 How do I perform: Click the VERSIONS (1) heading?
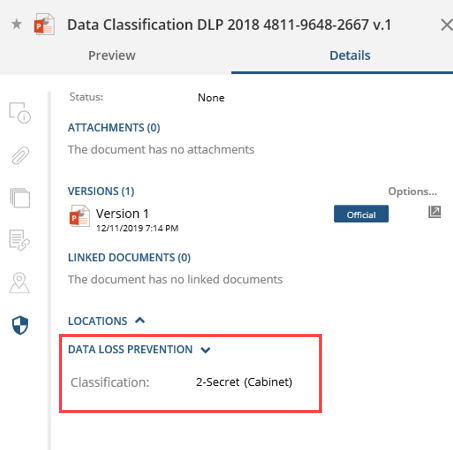101,191
